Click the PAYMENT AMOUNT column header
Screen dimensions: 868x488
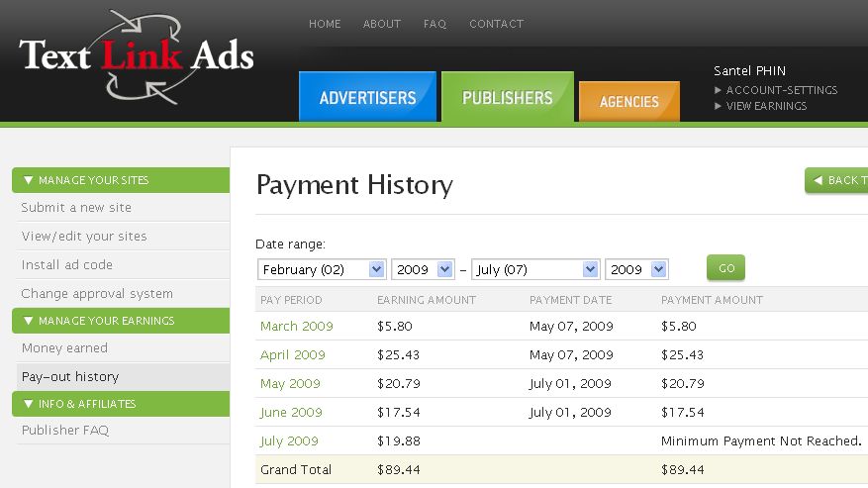pyautogui.click(x=712, y=300)
